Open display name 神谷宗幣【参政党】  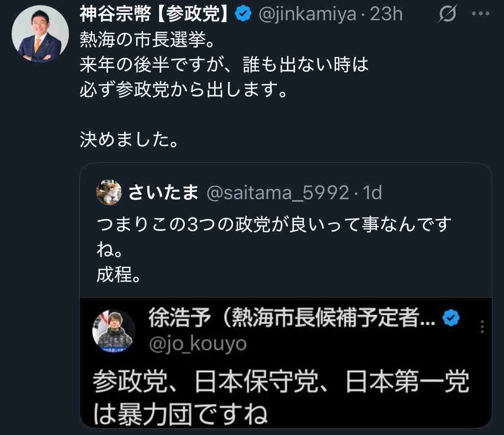(154, 15)
